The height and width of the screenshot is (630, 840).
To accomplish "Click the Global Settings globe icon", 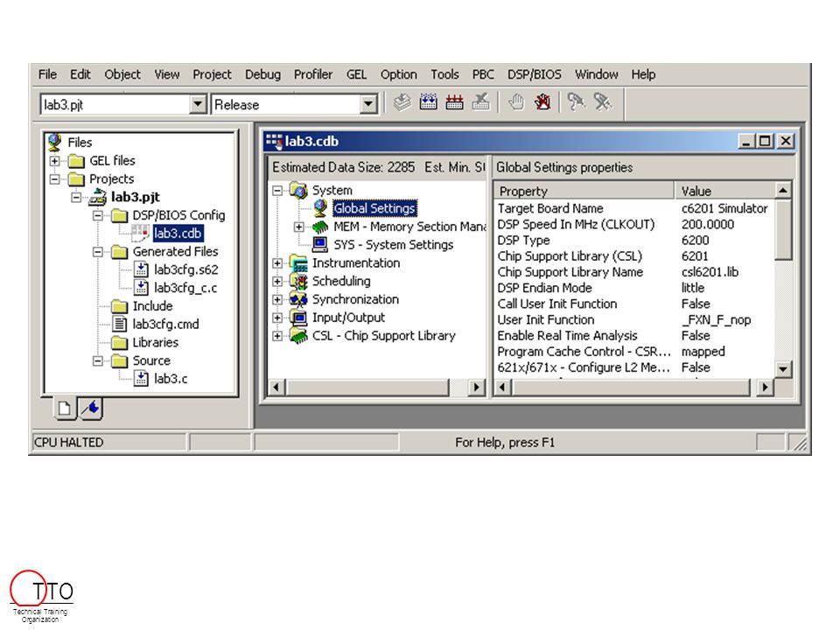I will point(320,208).
